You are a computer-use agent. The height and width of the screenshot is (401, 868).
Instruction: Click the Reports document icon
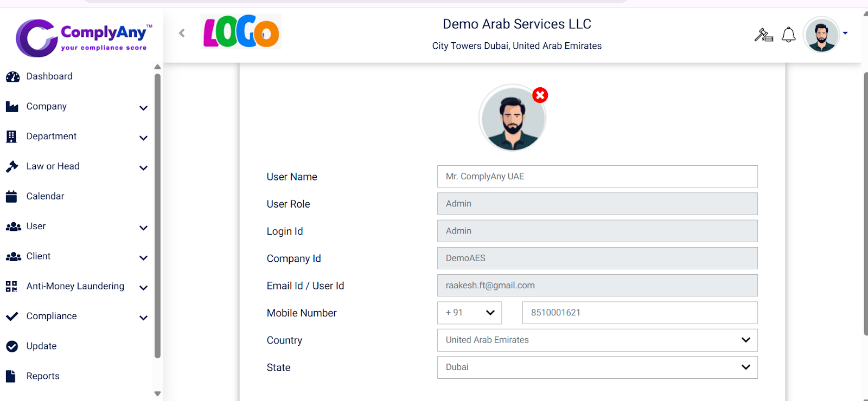(x=11, y=376)
